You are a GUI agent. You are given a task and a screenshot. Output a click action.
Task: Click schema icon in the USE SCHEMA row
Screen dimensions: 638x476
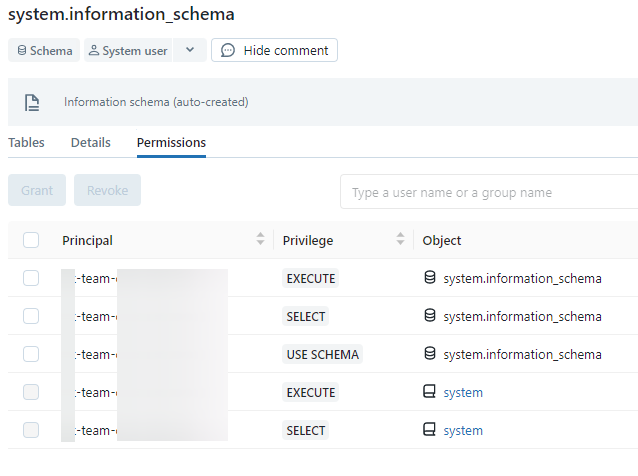(430, 354)
